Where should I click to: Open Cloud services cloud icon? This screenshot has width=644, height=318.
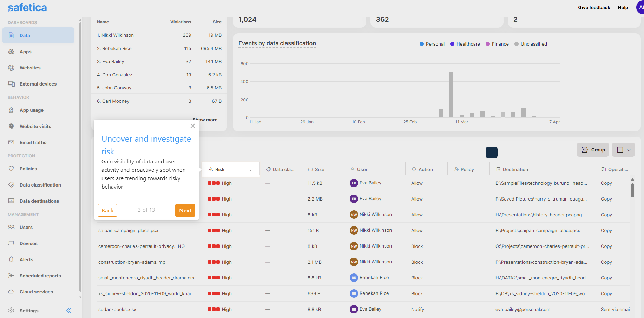pyautogui.click(x=11, y=292)
